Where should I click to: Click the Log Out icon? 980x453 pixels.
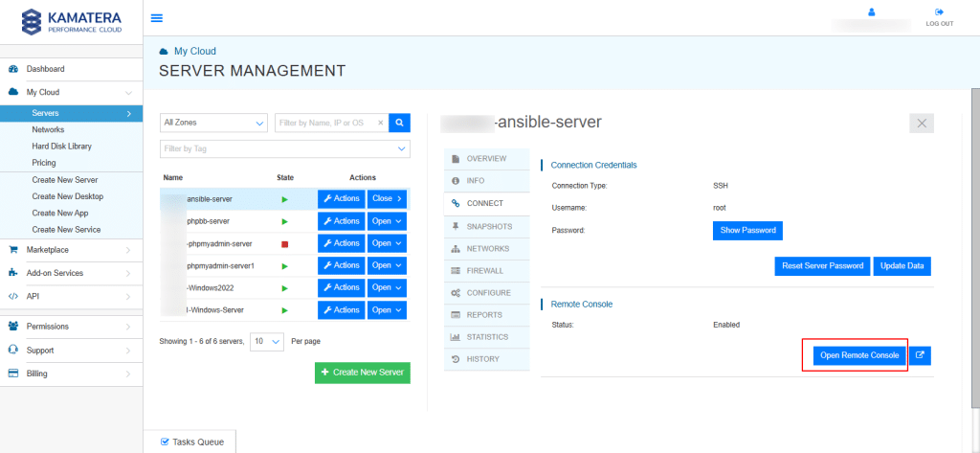(940, 11)
